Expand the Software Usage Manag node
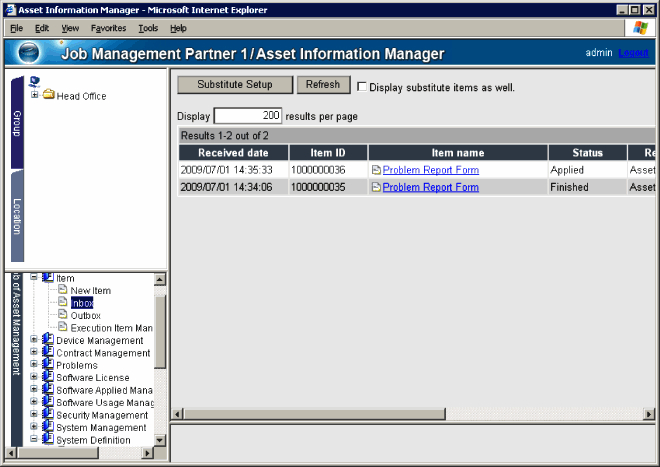The height and width of the screenshot is (467, 660). (34, 401)
